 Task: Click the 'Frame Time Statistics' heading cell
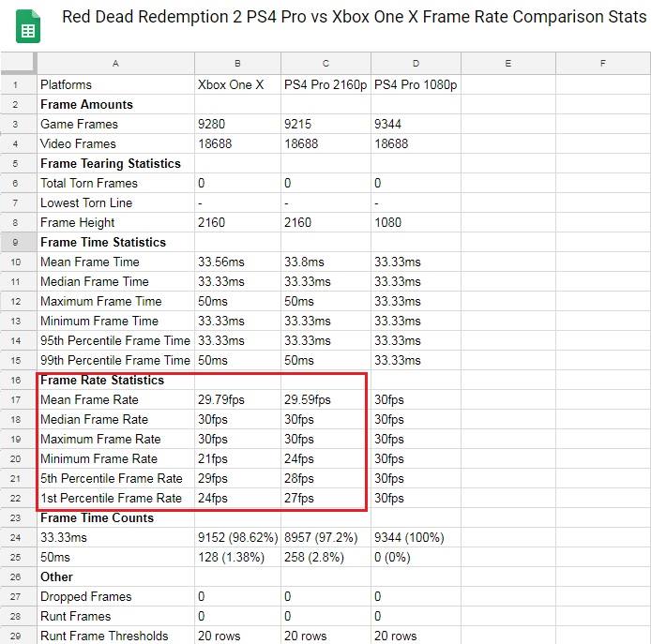[115, 242]
